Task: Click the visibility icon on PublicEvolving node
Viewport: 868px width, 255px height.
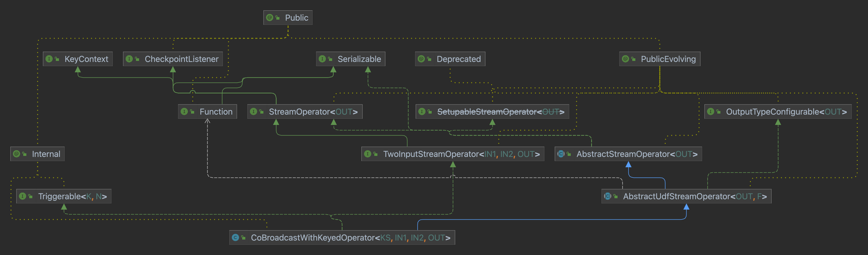Action: [634, 59]
